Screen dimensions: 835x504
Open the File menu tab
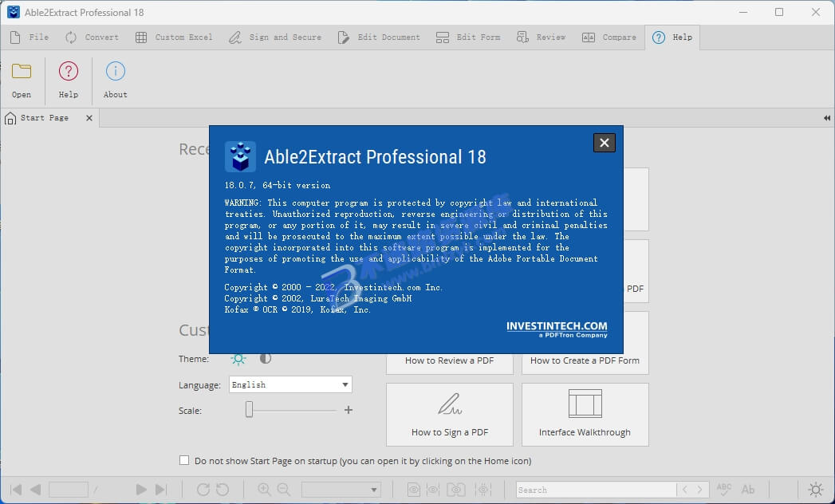pos(30,37)
